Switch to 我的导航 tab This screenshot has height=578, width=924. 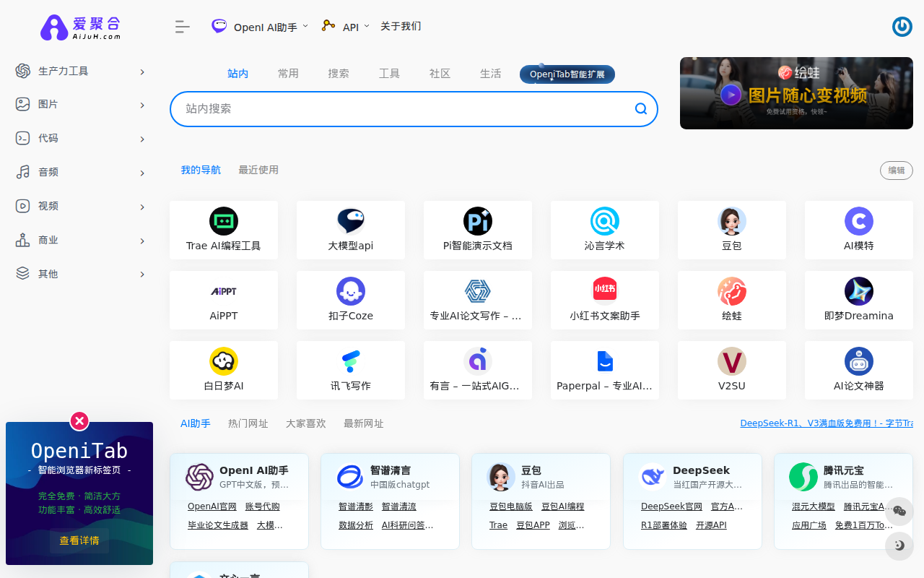[x=201, y=170]
